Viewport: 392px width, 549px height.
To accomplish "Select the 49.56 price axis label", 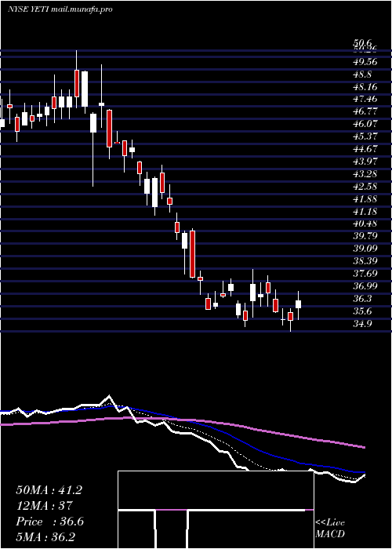I will 365,62.
